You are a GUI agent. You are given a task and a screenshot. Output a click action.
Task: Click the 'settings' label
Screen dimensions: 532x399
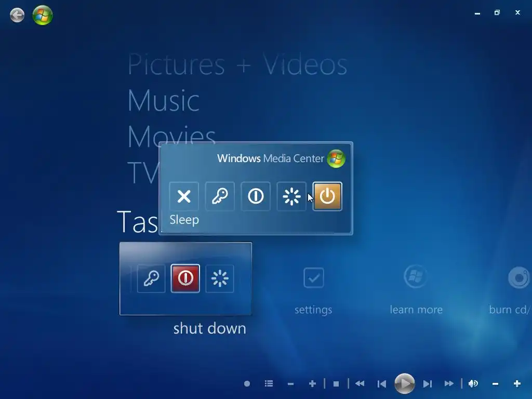click(313, 310)
